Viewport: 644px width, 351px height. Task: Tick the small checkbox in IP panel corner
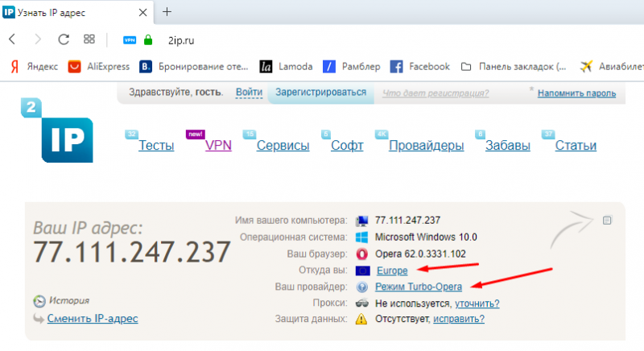point(607,220)
